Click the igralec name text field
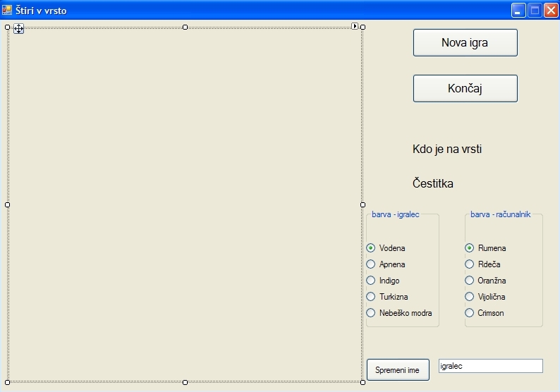Image resolution: width=560 pixels, height=392 pixels. [x=490, y=366]
